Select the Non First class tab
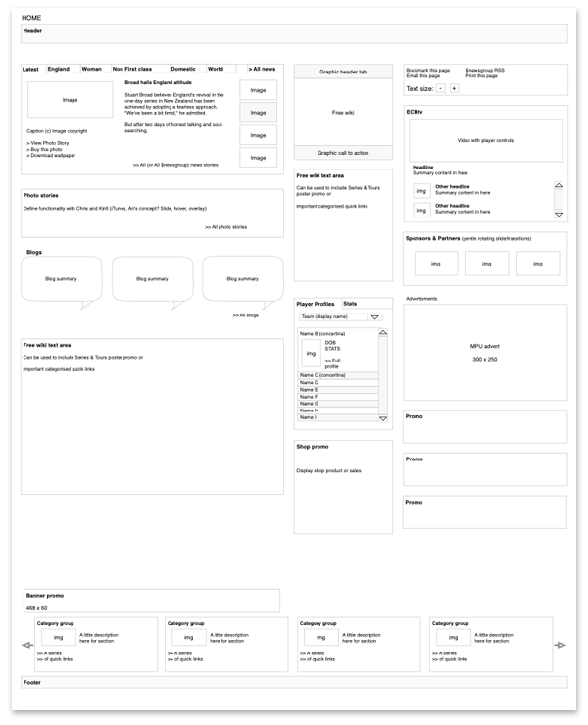 pos(141,69)
